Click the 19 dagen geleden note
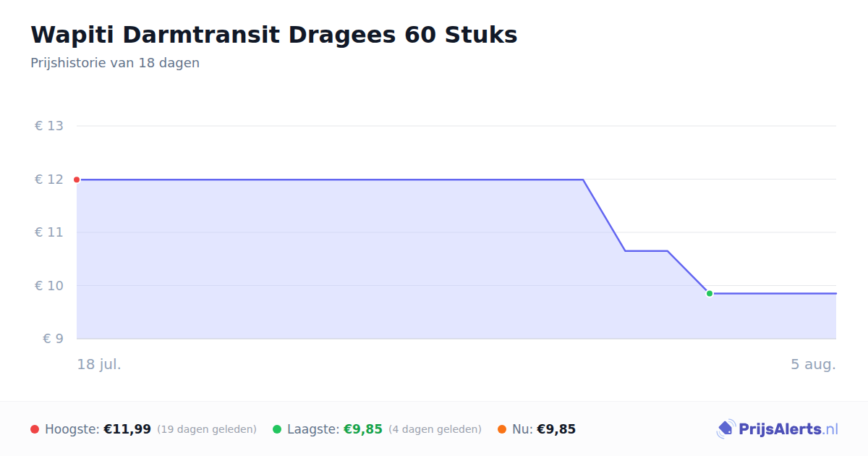Image resolution: width=868 pixels, height=456 pixels. (x=207, y=429)
